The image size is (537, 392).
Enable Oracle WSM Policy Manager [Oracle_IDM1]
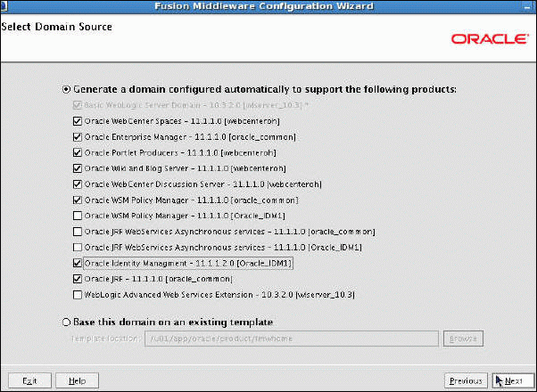pos(78,216)
